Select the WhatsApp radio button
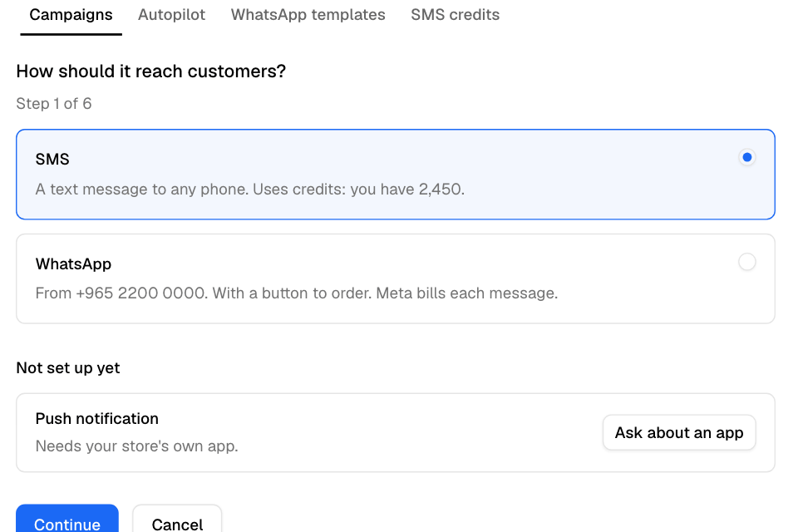798x532 pixels. (x=746, y=262)
